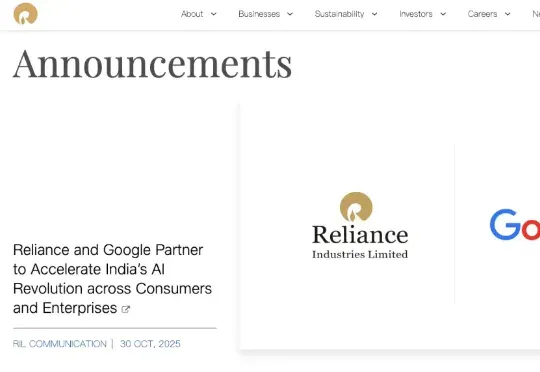Image resolution: width=540 pixels, height=372 pixels.
Task: Expand the About dropdown chevron
Action: [x=214, y=14]
